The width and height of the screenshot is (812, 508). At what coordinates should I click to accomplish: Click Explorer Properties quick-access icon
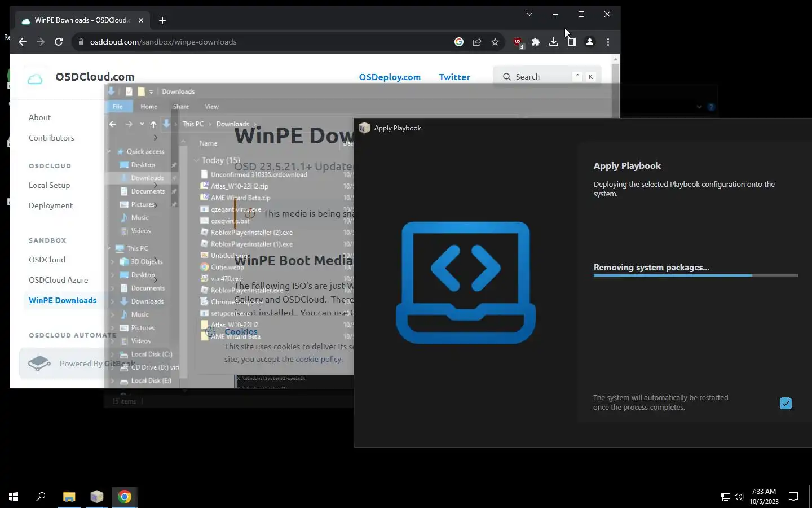(x=129, y=91)
